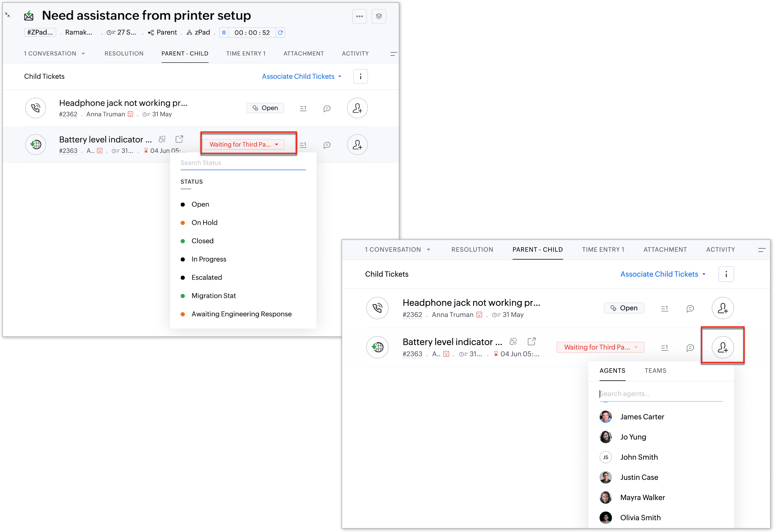Switch to the Resolution tab
774x532 pixels.
124,54
